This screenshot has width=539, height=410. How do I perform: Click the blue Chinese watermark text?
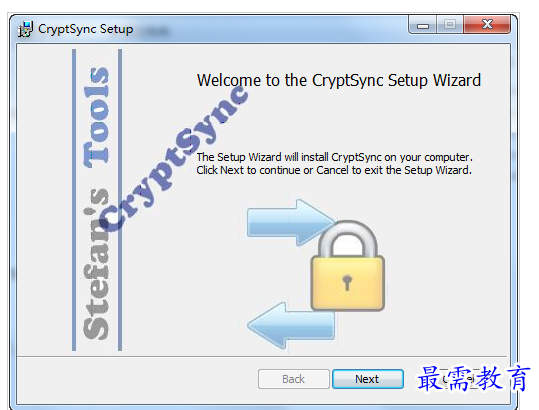point(473,378)
